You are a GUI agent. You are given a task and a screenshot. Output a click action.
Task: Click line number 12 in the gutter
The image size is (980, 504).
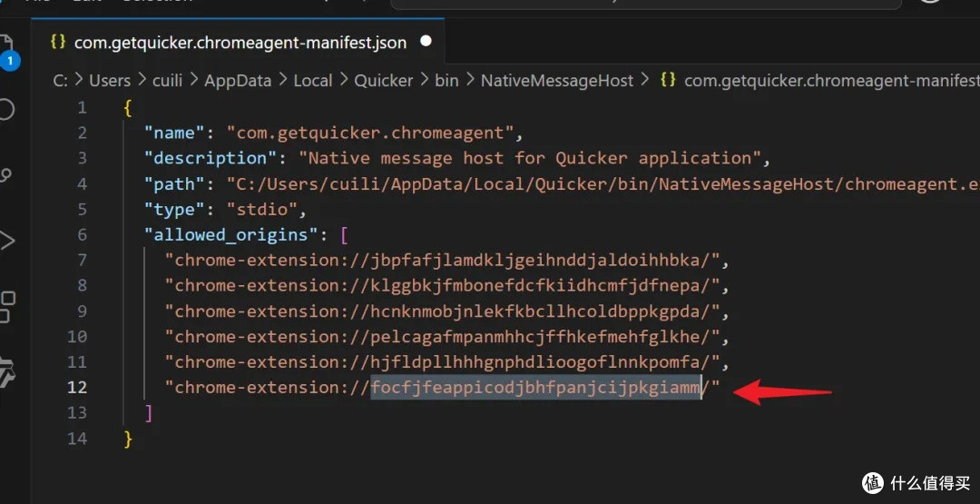[x=77, y=387]
